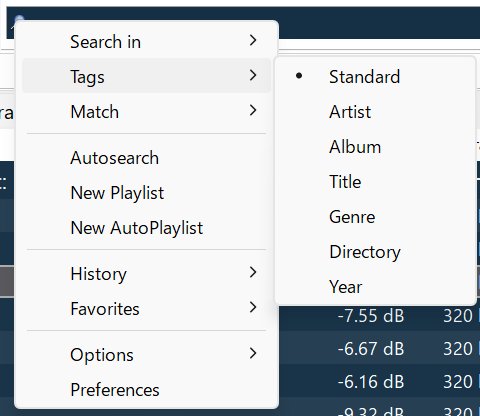The height and width of the screenshot is (416, 480).
Task: Open the History submenu
Action: pos(146,274)
